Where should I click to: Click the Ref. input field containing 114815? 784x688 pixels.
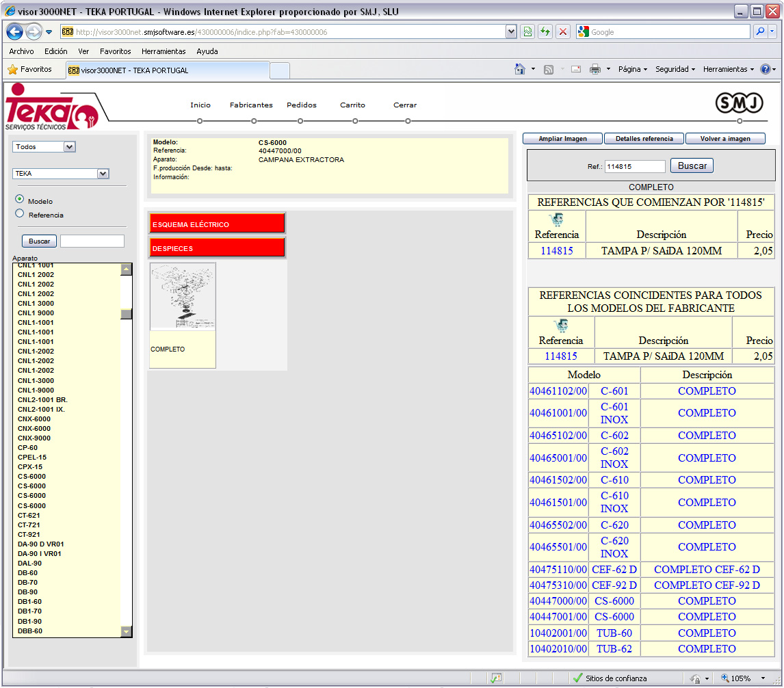(x=635, y=166)
